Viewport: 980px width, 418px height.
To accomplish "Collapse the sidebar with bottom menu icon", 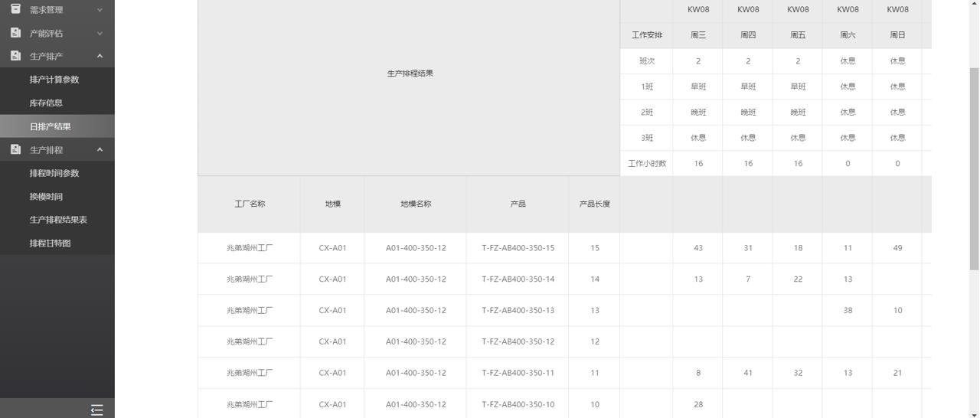I will [96, 410].
